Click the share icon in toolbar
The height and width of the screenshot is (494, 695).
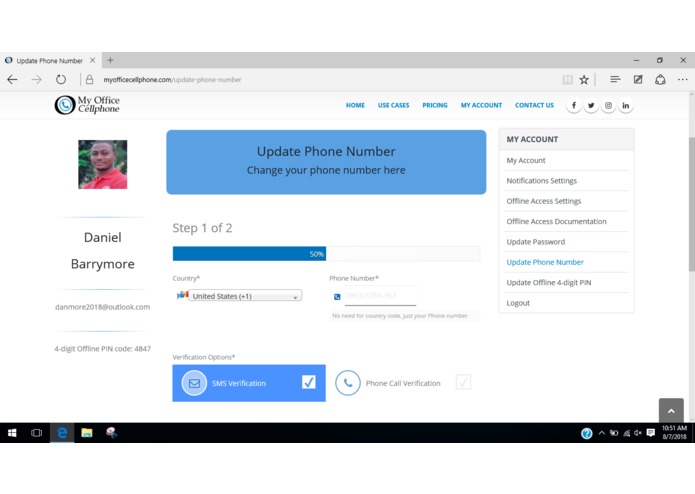coord(660,80)
